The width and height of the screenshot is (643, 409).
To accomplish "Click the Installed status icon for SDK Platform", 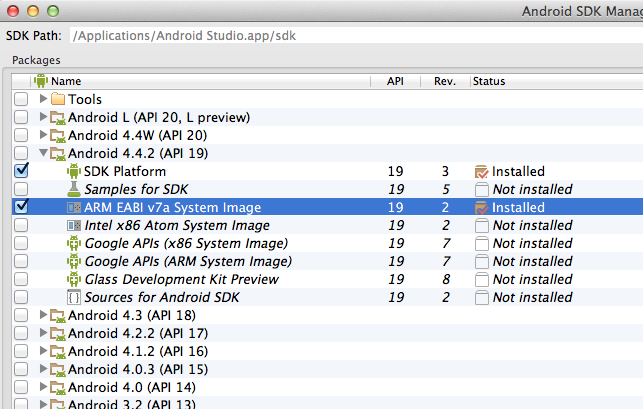I will pyautogui.click(x=481, y=172).
